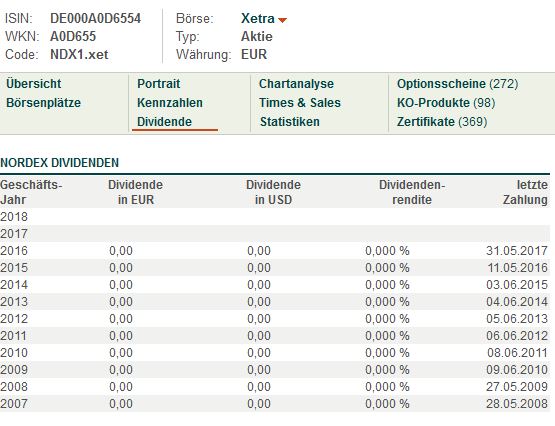Click 2007 EUR dividend 0,00
555x426 pixels.
121,403
